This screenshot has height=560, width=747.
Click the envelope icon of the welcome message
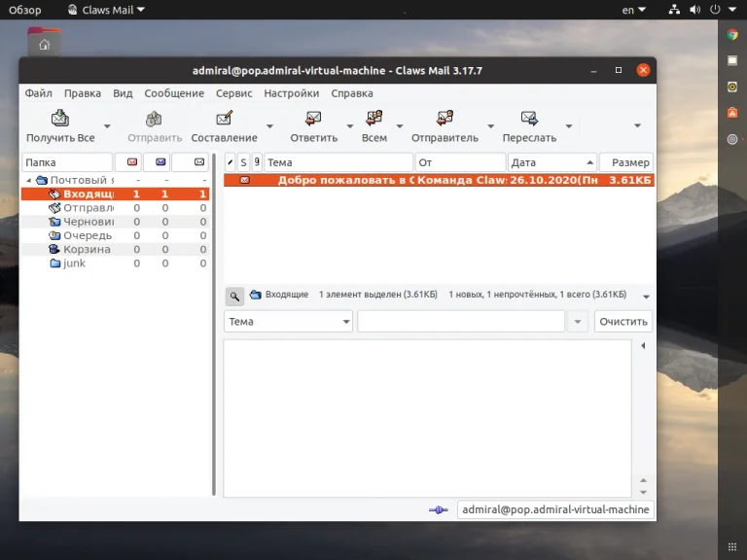click(244, 180)
